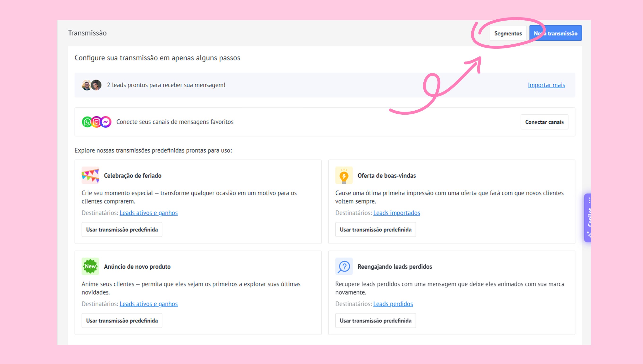Image resolution: width=643 pixels, height=364 pixels.
Task: Use the Celebração de feriado preset
Action: [122, 230]
